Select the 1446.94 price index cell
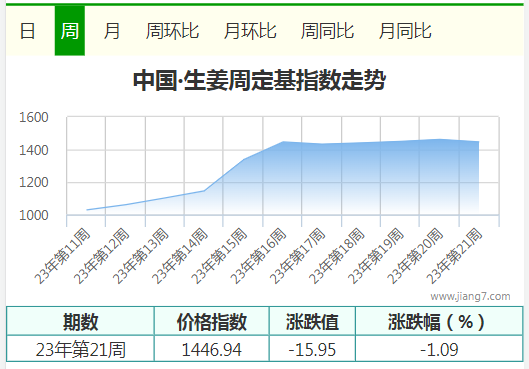The width and height of the screenshot is (529, 369). 212,349
